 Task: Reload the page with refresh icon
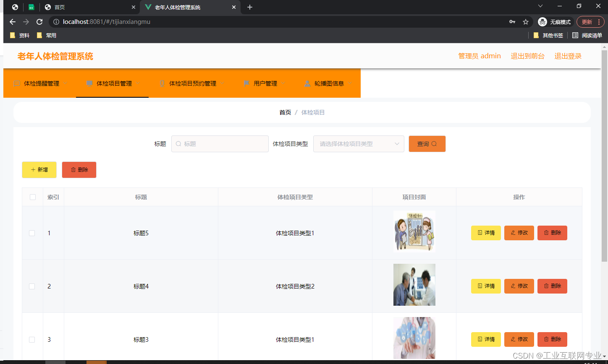point(39,22)
